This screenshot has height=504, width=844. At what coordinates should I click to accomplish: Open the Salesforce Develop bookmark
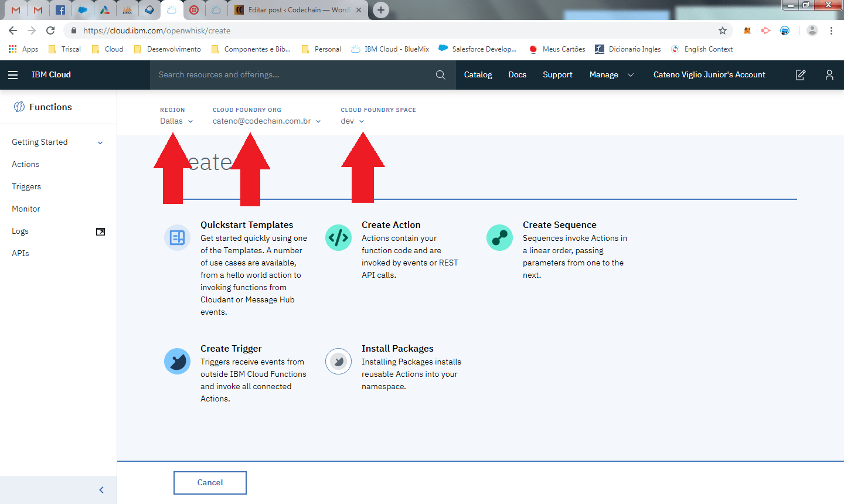478,49
